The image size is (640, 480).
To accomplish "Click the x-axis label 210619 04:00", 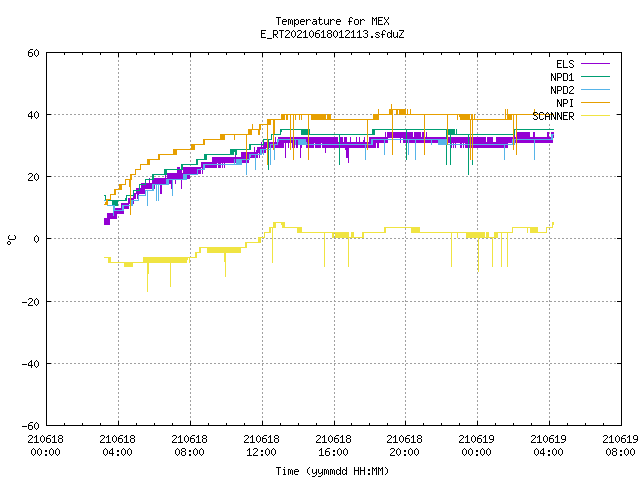I will click(548, 446).
